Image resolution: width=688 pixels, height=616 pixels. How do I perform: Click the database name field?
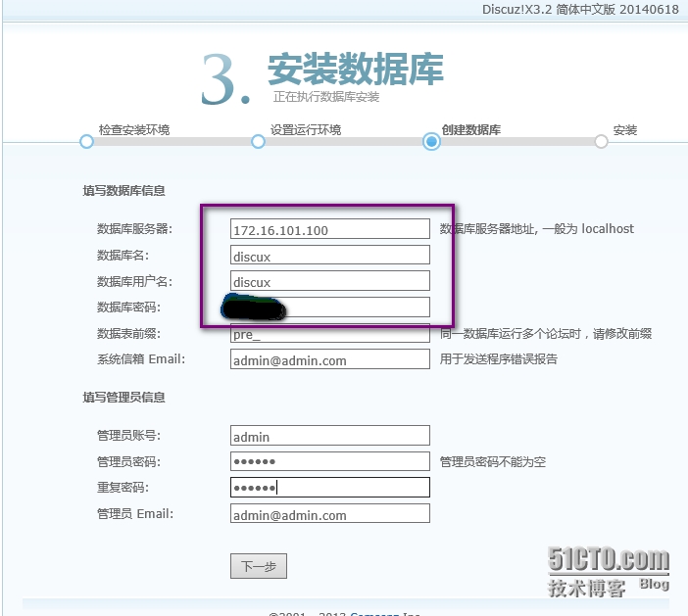tap(330, 255)
